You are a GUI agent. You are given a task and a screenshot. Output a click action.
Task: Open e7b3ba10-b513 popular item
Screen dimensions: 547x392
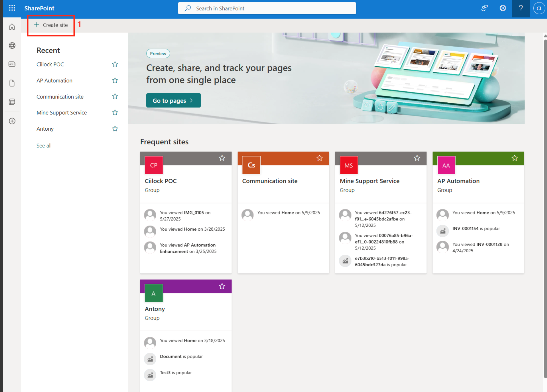(382, 262)
